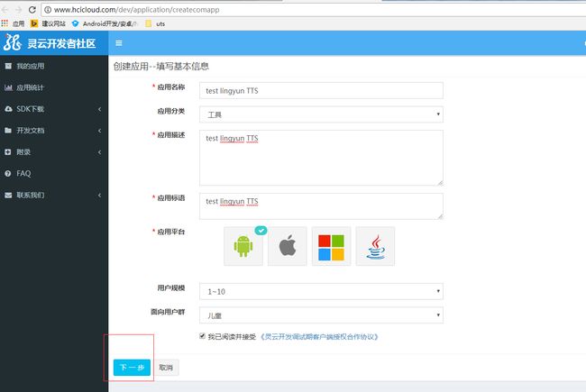This screenshot has height=392, width=586.
Task: Click the 应用统计 chart icon
Action: click(8, 87)
